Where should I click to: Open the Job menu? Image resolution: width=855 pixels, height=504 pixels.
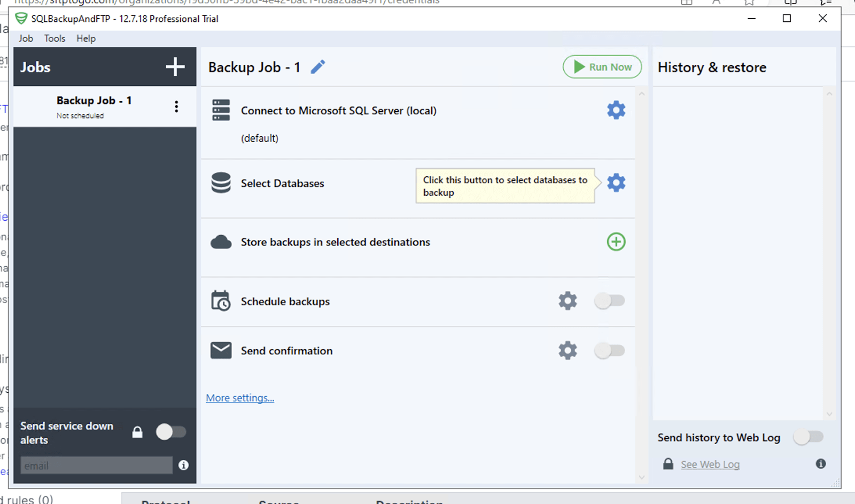[26, 38]
